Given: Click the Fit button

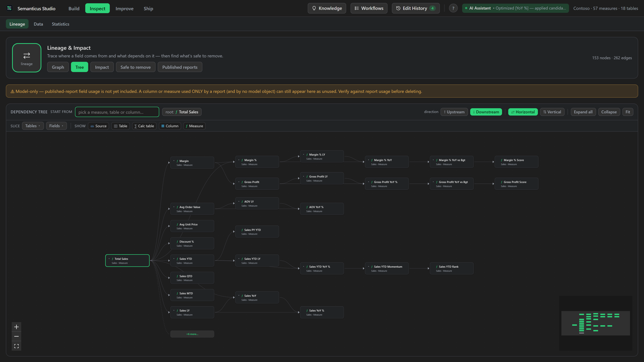Looking at the screenshot, I should [628, 112].
